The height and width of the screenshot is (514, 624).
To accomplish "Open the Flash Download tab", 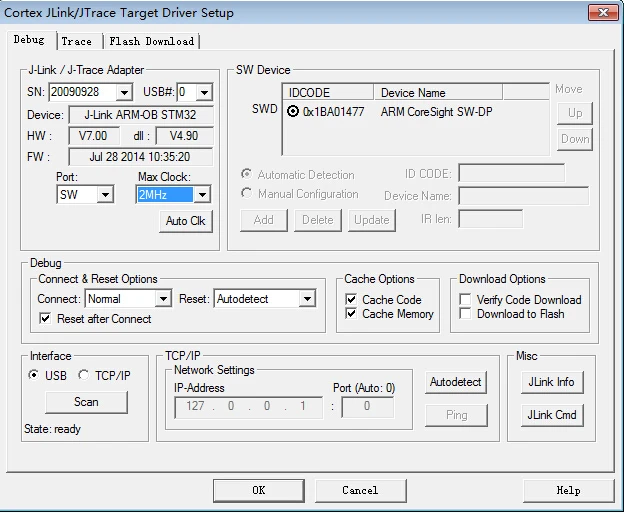I will tap(152, 41).
